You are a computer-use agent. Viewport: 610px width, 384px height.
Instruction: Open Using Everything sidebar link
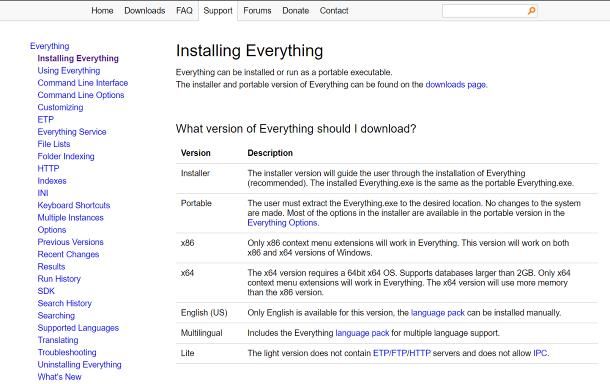(x=69, y=71)
